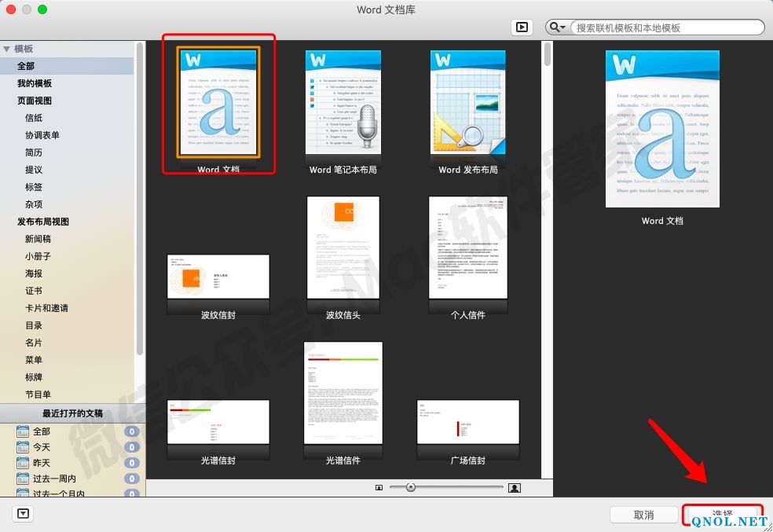
Task: Select 海报 under 发布布局视图
Action: click(34, 273)
